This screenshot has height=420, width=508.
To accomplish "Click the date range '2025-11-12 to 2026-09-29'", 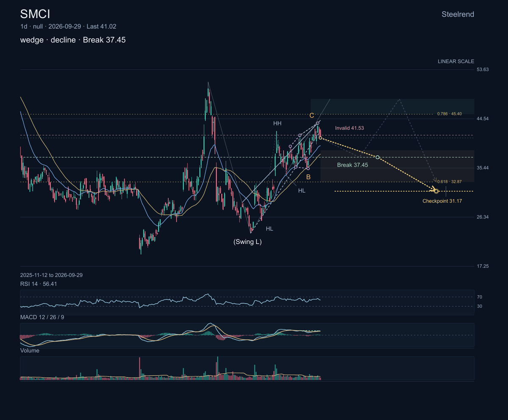I will pyautogui.click(x=51, y=275).
